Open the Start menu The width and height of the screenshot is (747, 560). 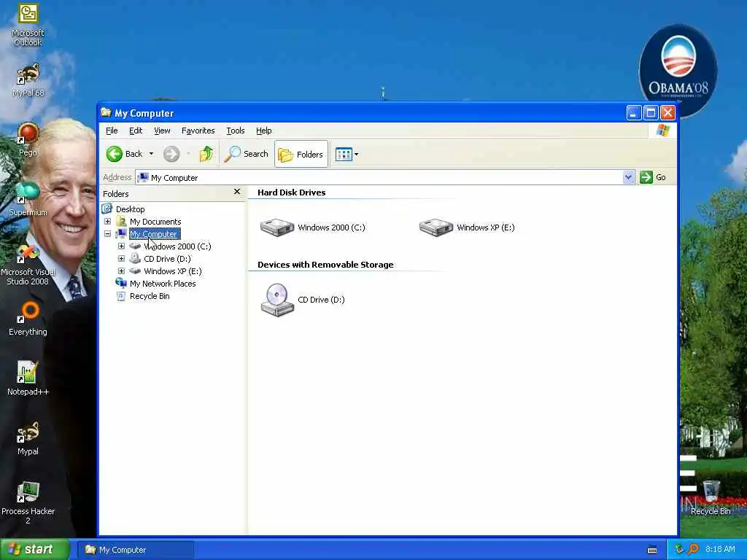point(35,550)
